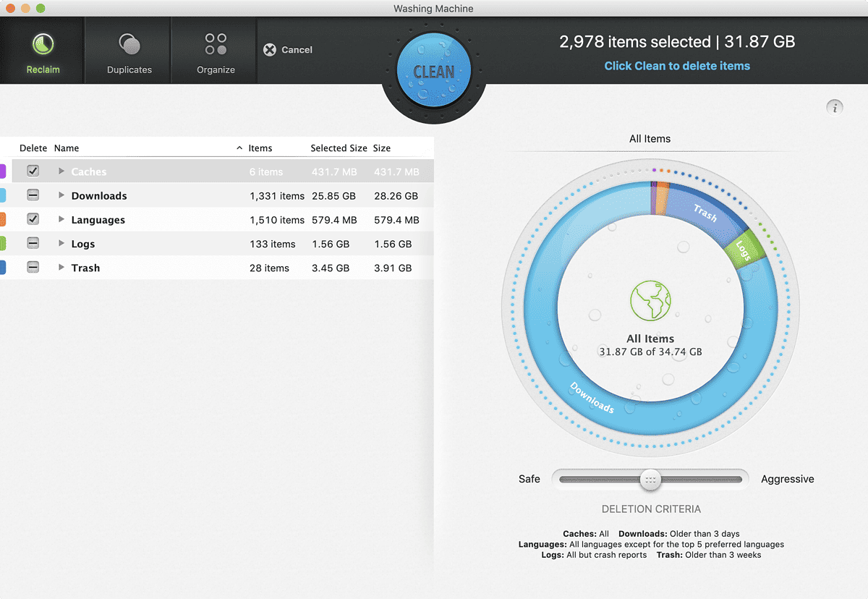Click the '1,510 items' cell
This screenshot has width=868, height=599.
point(277,220)
